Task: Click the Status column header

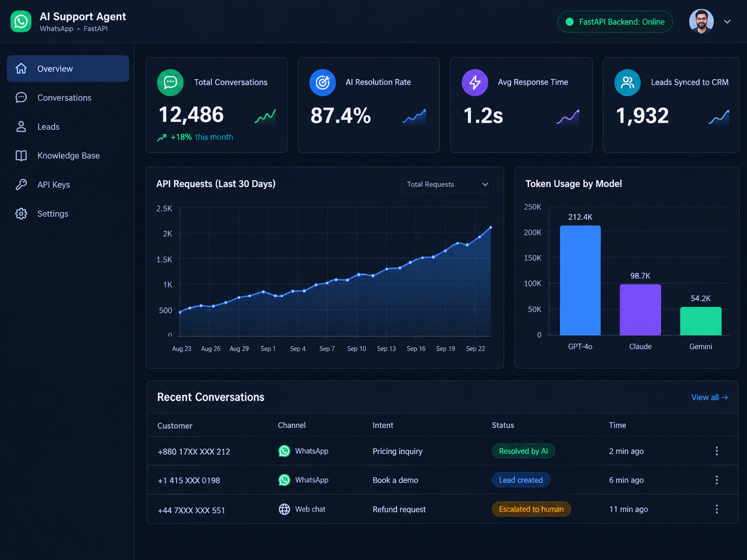Action: click(503, 425)
